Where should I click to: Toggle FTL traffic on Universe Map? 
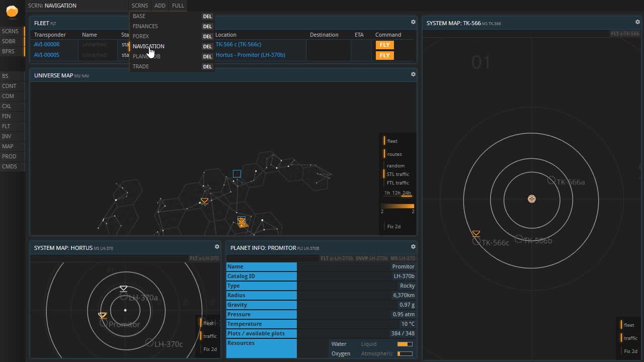coord(397,183)
